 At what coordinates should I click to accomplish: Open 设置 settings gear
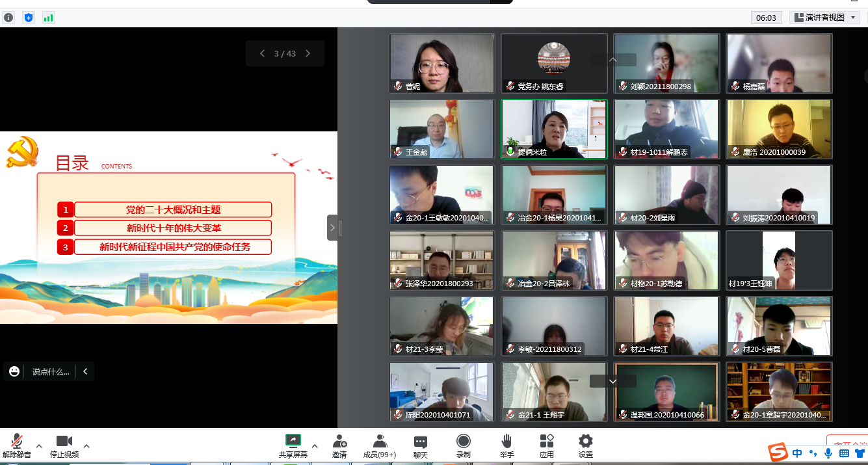coord(586,445)
